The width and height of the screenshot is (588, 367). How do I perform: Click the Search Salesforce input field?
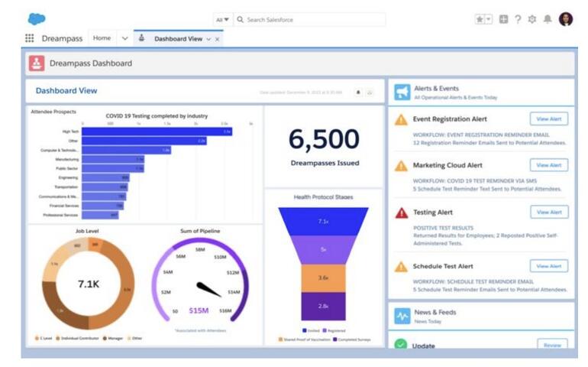coord(309,20)
